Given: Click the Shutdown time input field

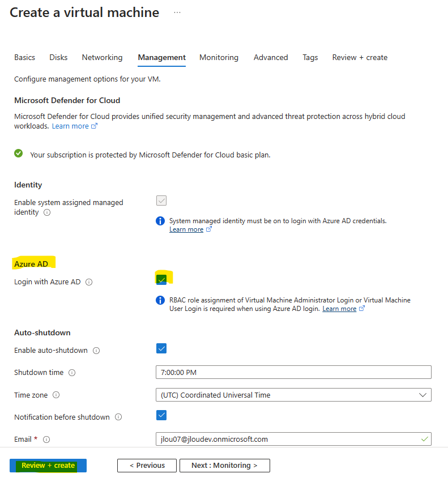Looking at the screenshot, I should pyautogui.click(x=293, y=373).
